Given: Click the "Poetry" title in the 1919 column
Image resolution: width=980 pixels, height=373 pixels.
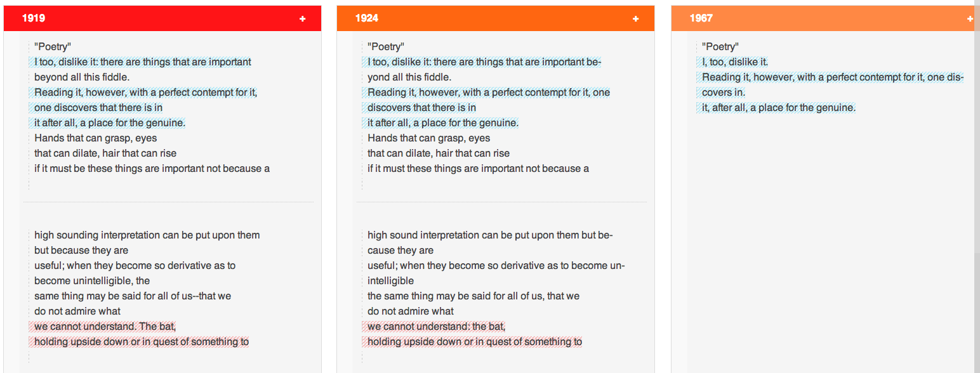Looking at the screenshot, I should (x=53, y=47).
